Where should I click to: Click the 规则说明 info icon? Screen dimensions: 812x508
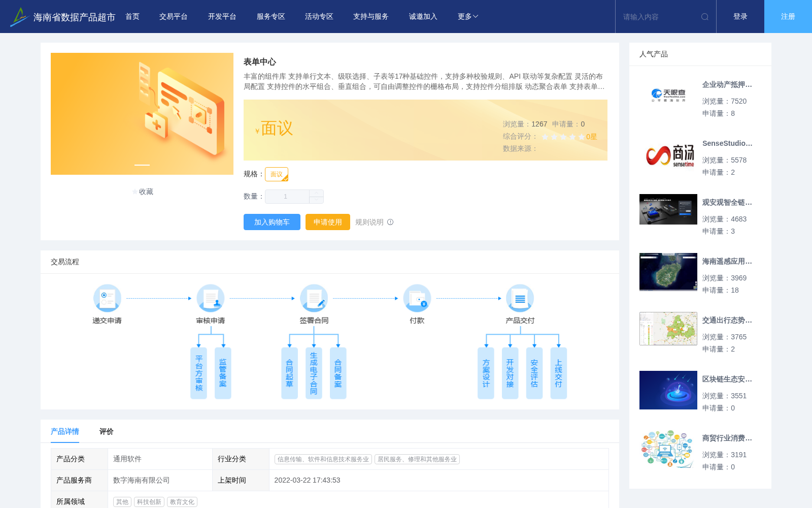(390, 222)
